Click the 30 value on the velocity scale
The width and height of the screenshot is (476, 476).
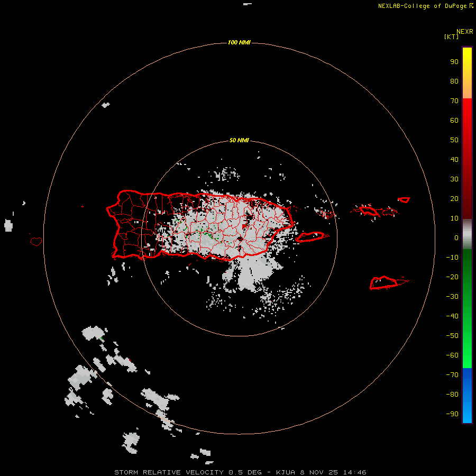point(454,179)
